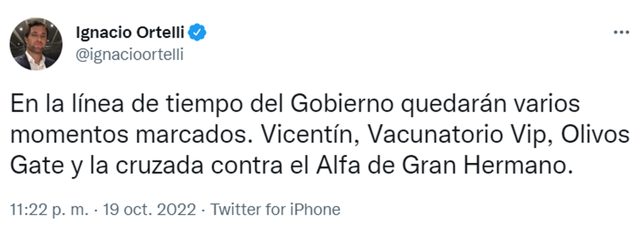Click the 19 oct. 2022 date
The width and height of the screenshot is (644, 237).
tap(144, 210)
